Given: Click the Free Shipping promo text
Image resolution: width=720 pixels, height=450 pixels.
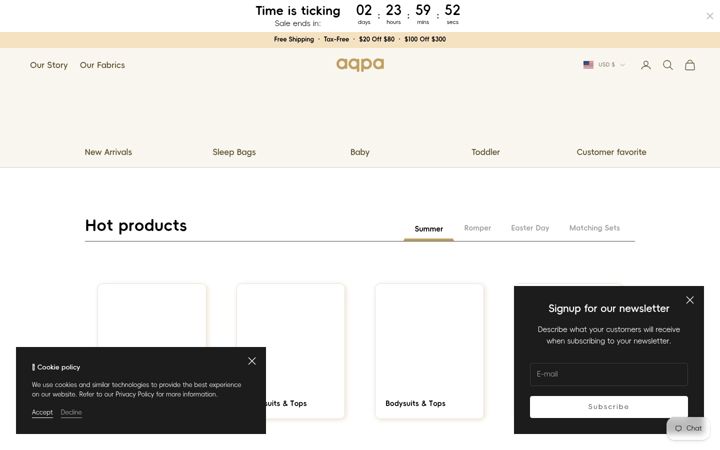Looking at the screenshot, I should [294, 39].
